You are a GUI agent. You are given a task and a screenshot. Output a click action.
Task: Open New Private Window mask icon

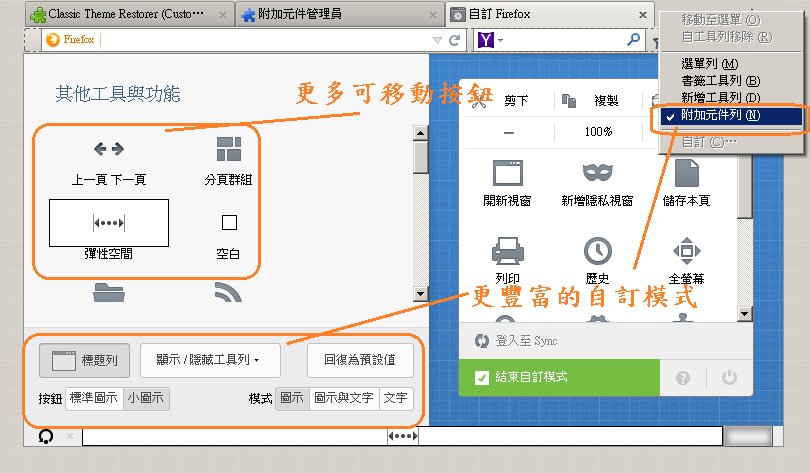click(598, 172)
